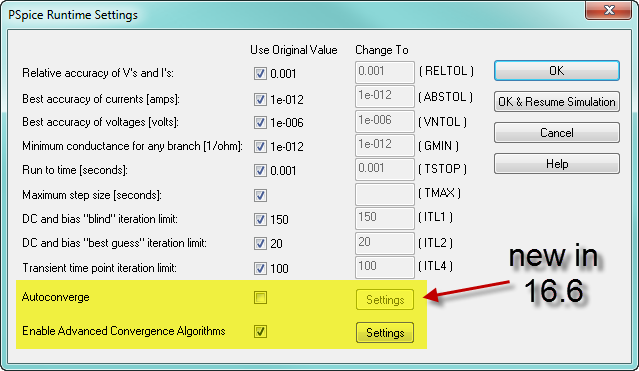This screenshot has width=639, height=371.
Task: Click "Minimum conductance for any branch" label
Action: pyautogui.click(x=132, y=146)
